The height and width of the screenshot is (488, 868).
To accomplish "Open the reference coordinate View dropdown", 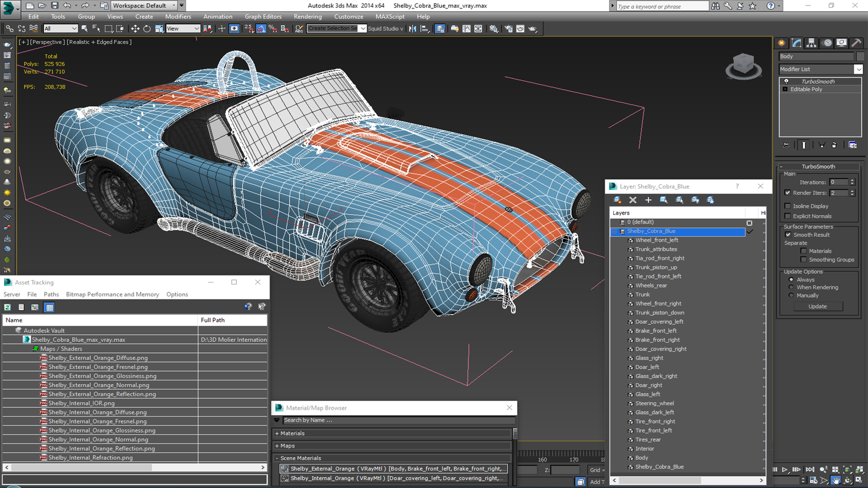I will point(183,28).
